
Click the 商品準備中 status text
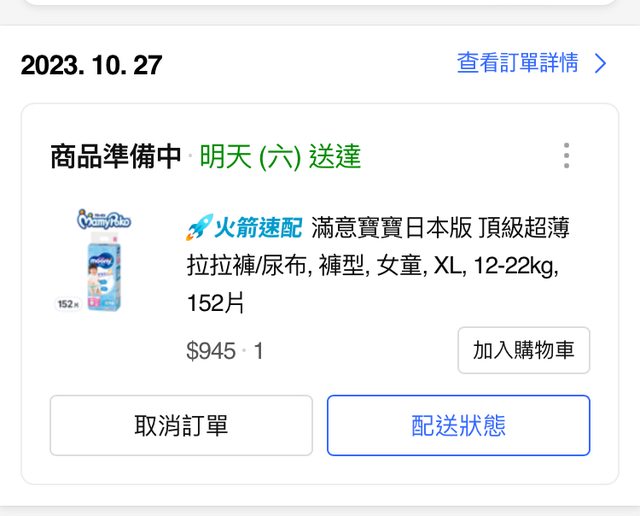(x=116, y=157)
